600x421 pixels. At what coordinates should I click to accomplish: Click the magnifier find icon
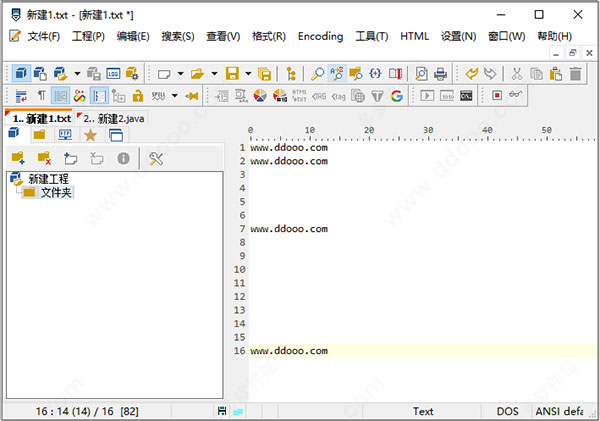[317, 73]
